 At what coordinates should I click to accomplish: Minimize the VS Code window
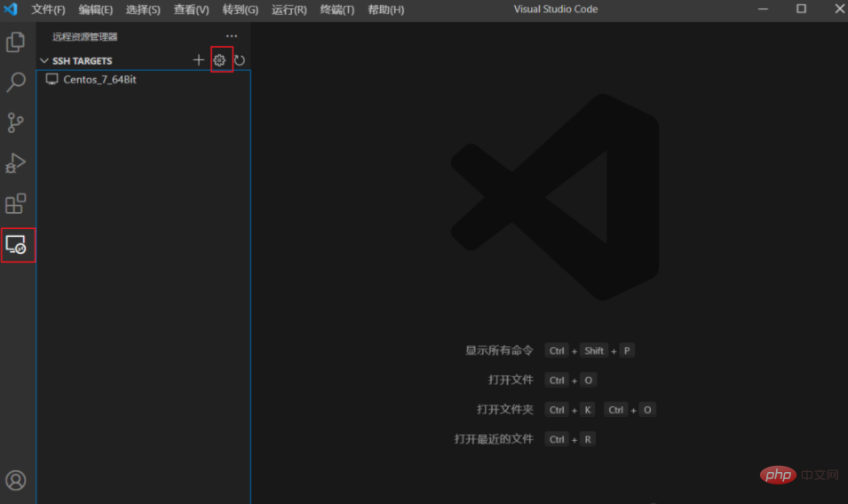763,9
